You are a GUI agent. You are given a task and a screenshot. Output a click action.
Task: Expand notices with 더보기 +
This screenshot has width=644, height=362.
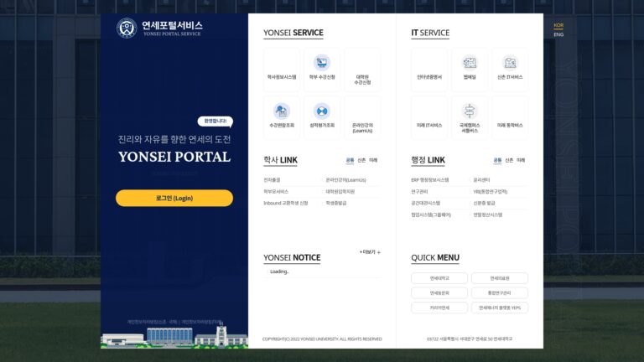(370, 252)
